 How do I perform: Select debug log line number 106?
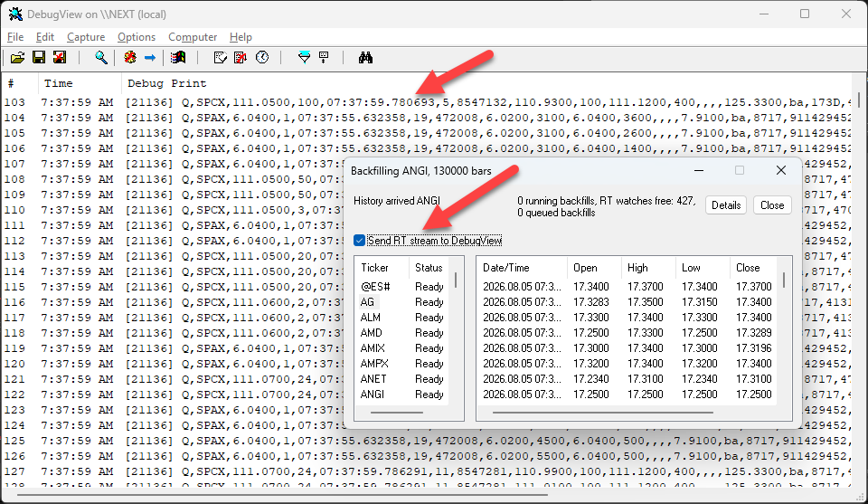point(428,148)
